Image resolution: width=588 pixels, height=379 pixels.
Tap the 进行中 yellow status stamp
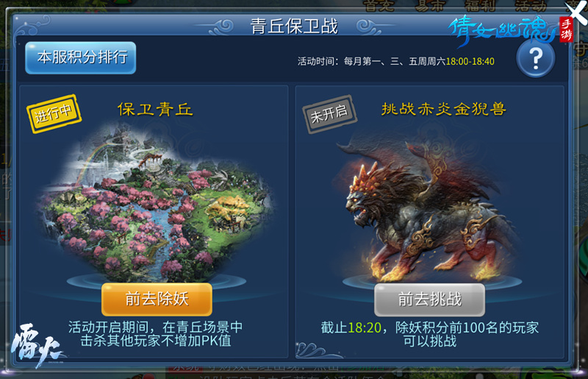(x=54, y=113)
